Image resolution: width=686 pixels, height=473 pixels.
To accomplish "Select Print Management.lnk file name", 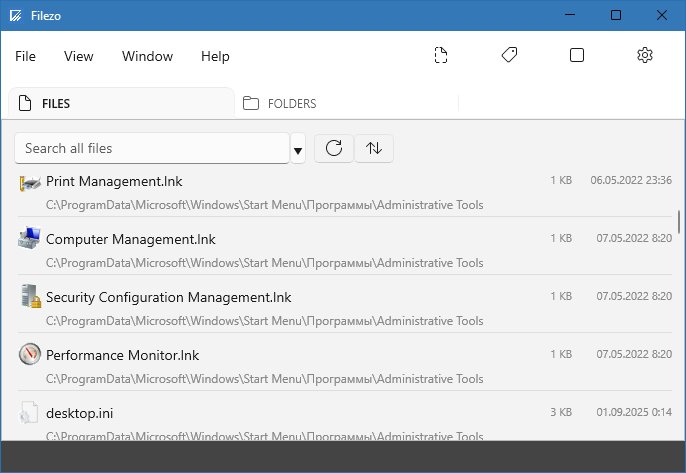I will (114, 181).
